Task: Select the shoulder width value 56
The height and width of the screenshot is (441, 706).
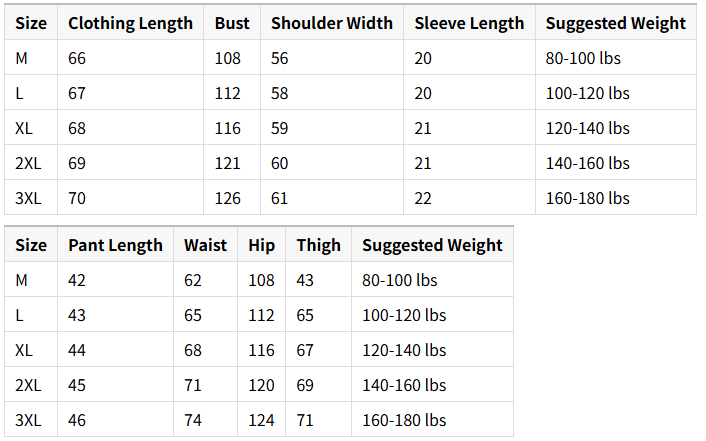Action: pyautogui.click(x=280, y=59)
